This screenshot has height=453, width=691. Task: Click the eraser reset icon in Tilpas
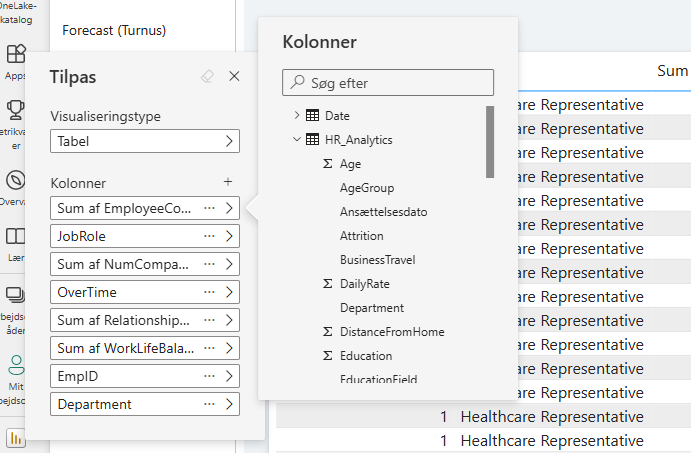[208, 76]
